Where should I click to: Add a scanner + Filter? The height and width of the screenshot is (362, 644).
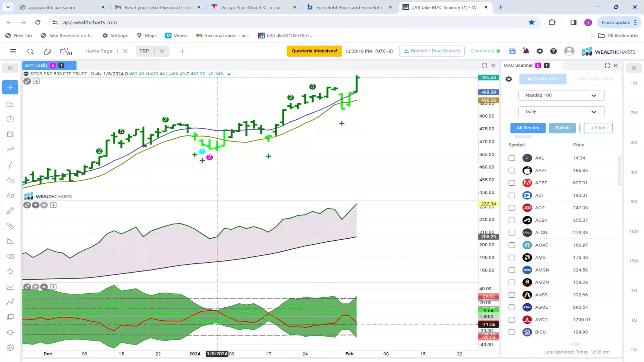[598, 128]
